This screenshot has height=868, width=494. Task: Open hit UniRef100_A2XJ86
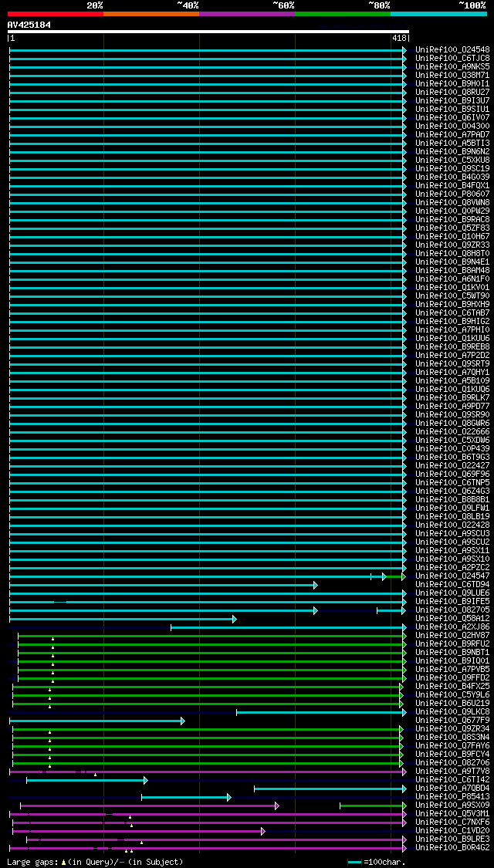tap(452, 627)
